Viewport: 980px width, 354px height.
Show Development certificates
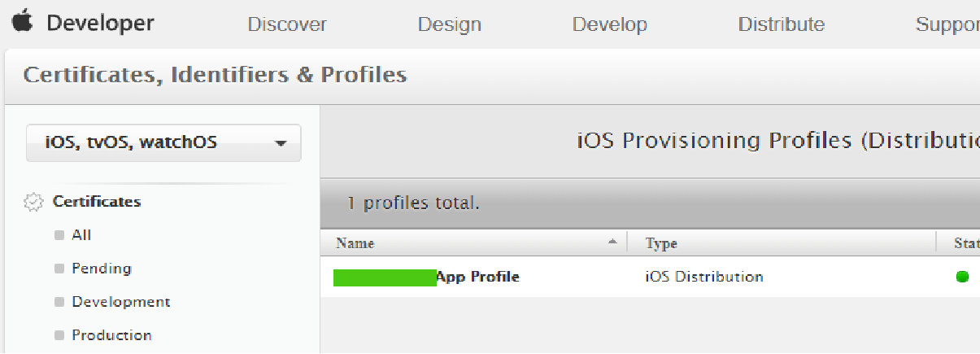(121, 302)
